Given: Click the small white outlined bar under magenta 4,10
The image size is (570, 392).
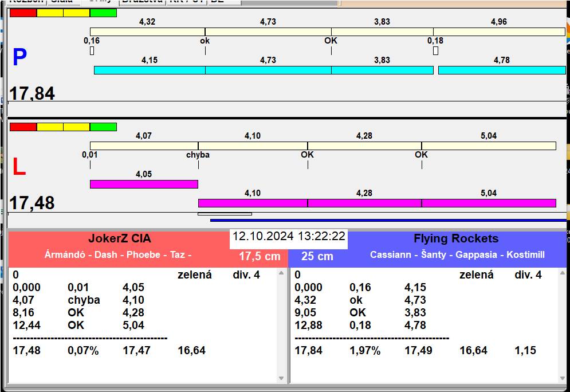Looking at the screenshot, I should (225, 214).
